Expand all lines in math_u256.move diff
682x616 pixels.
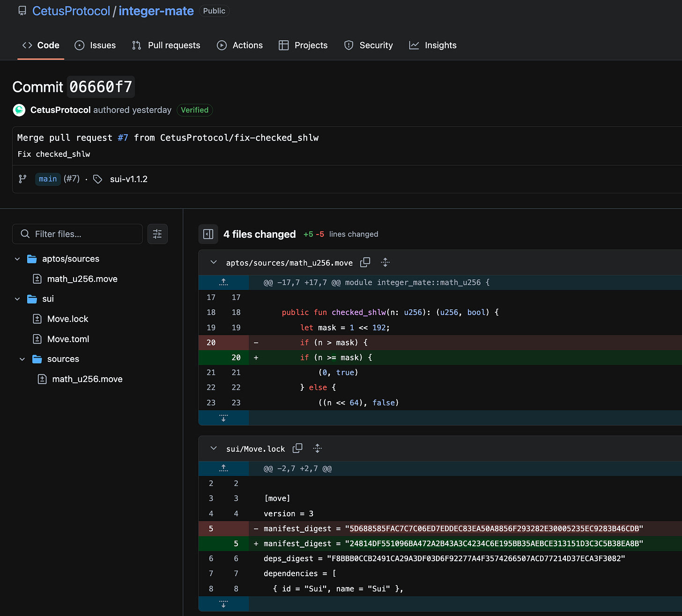pos(385,262)
